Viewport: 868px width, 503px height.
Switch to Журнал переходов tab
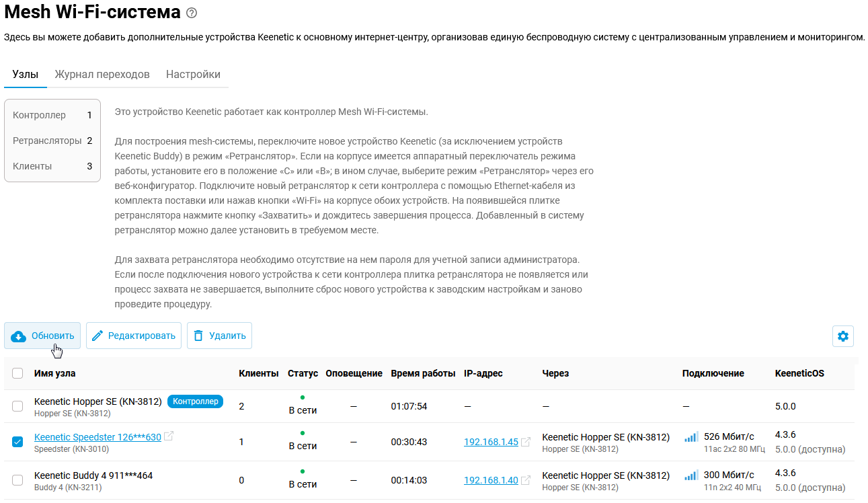tap(102, 75)
